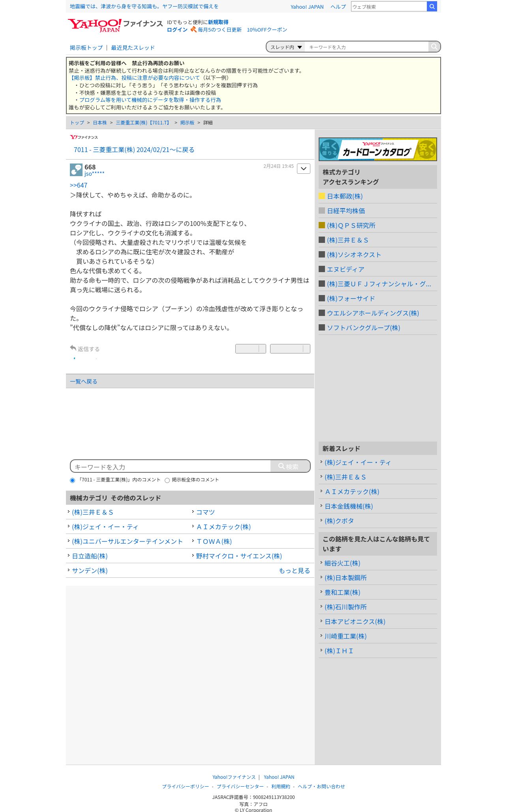This screenshot has height=812, width=507.
Task: Click the カードローンカタログ banner
Action: [378, 149]
